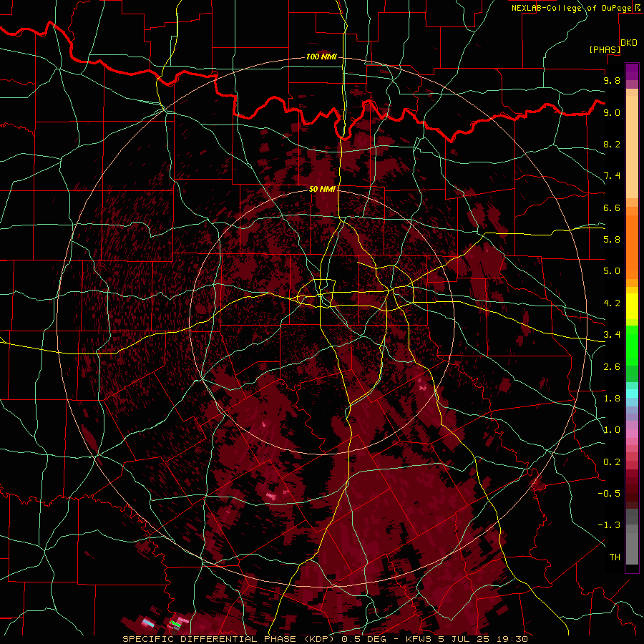Image resolution: width=644 pixels, height=644 pixels.
Task: Click the 4.2 legend value
Action: tap(612, 303)
